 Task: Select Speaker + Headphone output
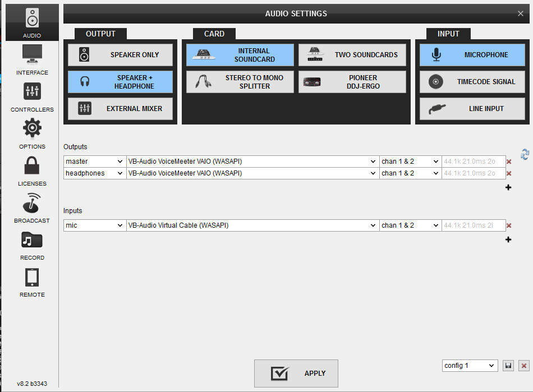point(120,82)
